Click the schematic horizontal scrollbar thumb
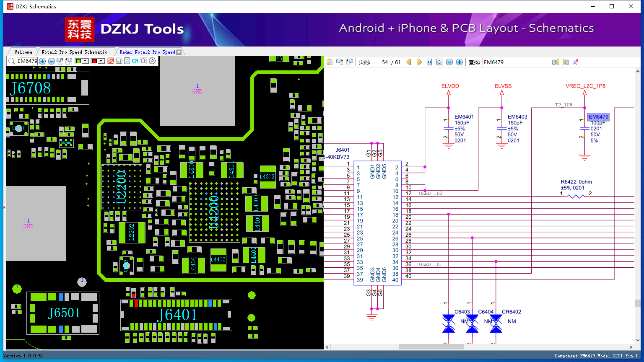 click(x=431, y=347)
